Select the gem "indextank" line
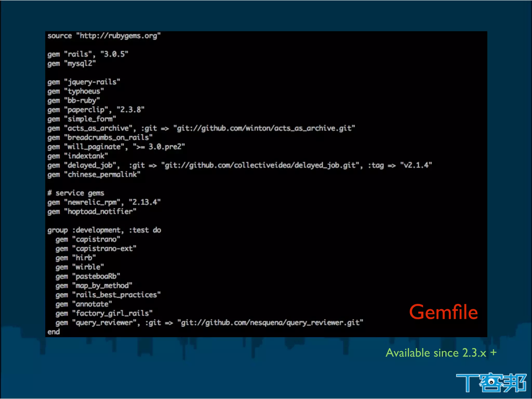The width and height of the screenshot is (532, 399). click(78, 156)
